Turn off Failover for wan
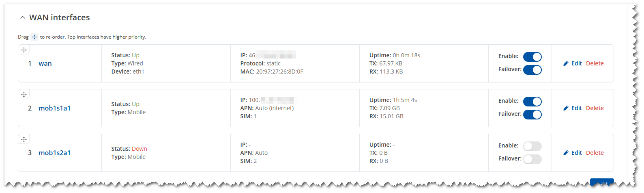Viewport: 644px width, 193px height. pos(532,70)
